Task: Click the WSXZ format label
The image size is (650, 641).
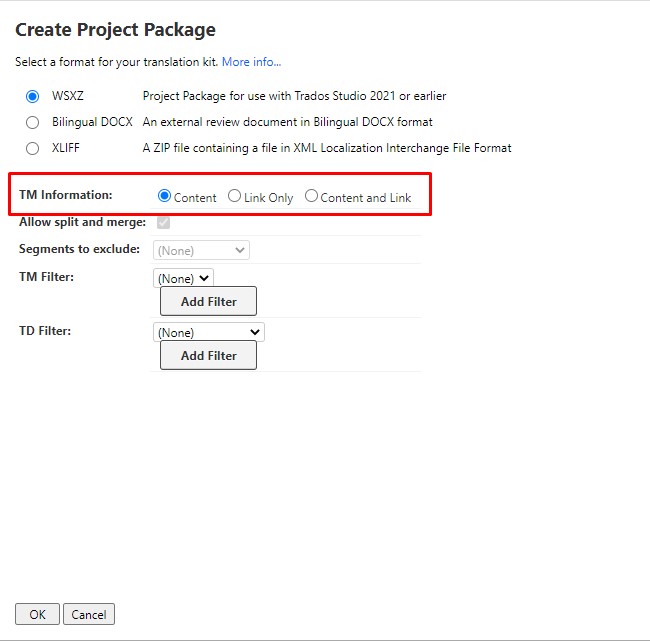Action: point(67,96)
